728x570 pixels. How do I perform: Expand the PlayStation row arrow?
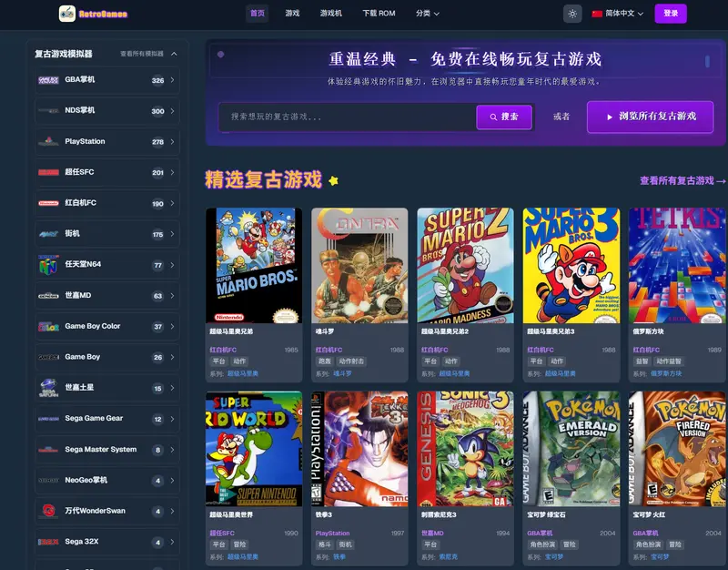coord(172,142)
